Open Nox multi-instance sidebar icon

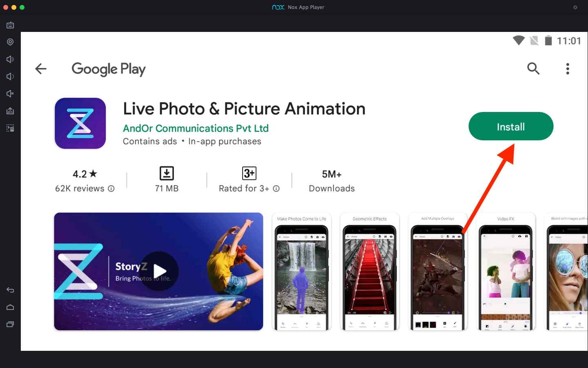10,128
